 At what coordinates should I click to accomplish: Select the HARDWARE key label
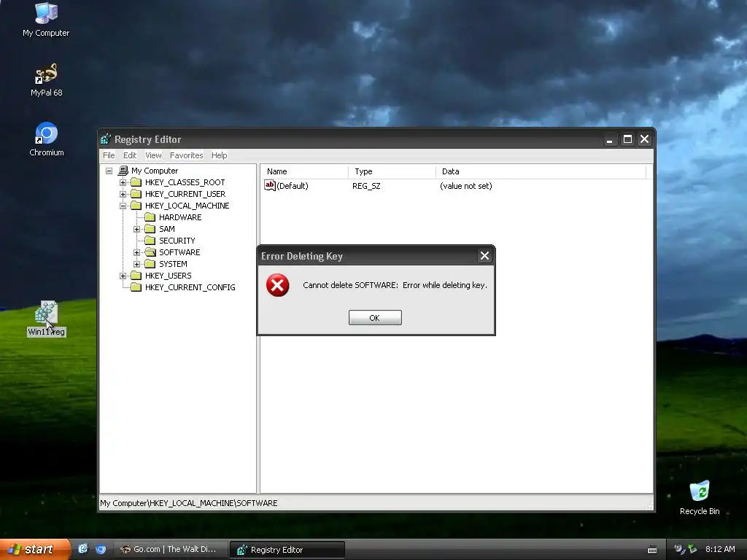(180, 217)
